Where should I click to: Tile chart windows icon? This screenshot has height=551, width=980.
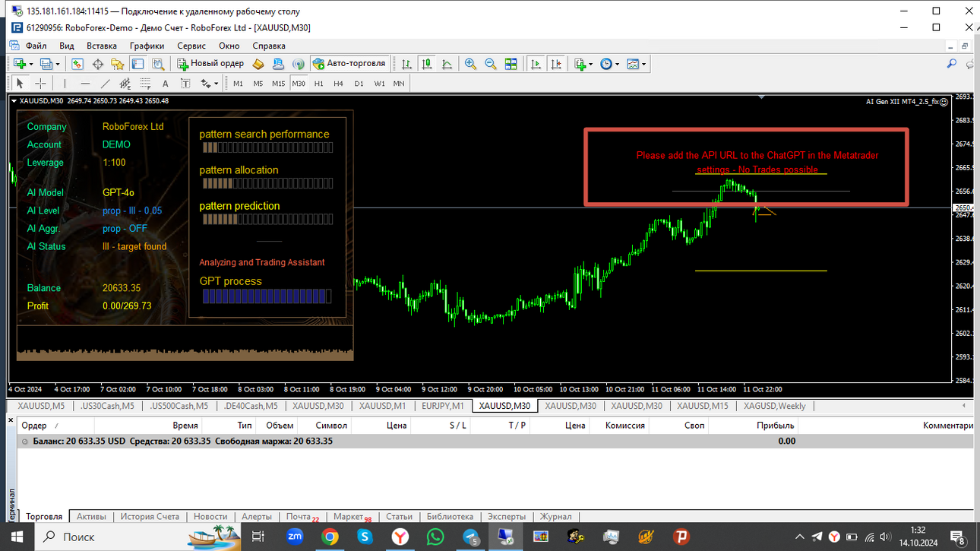[x=511, y=64]
